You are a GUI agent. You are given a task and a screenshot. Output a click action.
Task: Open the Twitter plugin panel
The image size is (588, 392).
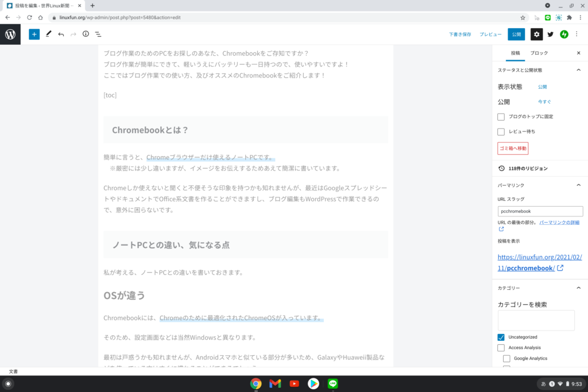click(551, 34)
